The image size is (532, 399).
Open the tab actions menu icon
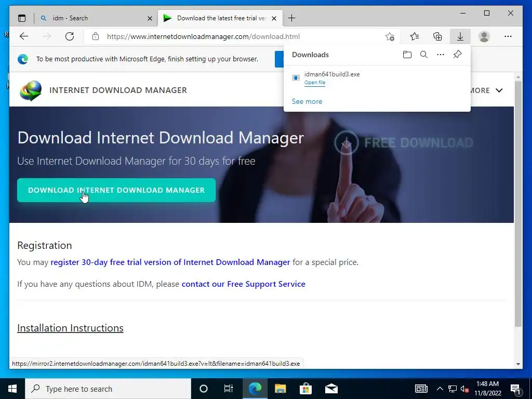22,18
